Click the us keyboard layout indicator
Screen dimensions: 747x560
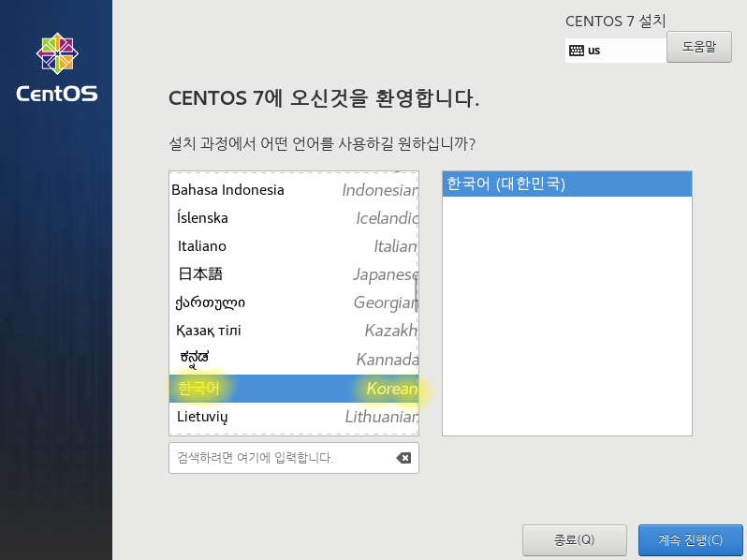coord(616,51)
